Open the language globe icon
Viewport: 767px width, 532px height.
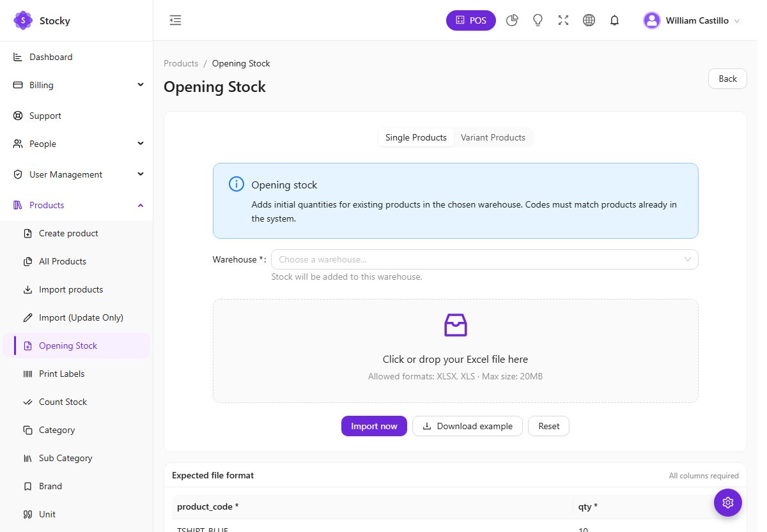(x=589, y=20)
